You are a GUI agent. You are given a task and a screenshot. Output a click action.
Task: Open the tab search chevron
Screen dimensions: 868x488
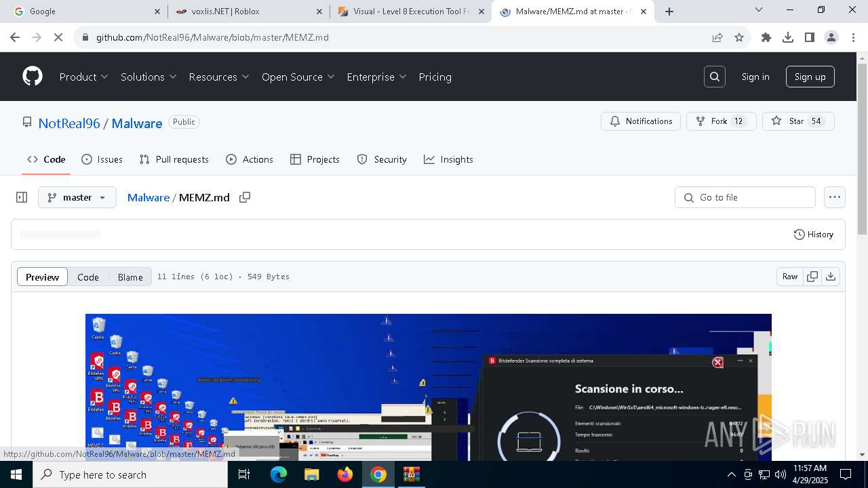pyautogui.click(x=759, y=9)
